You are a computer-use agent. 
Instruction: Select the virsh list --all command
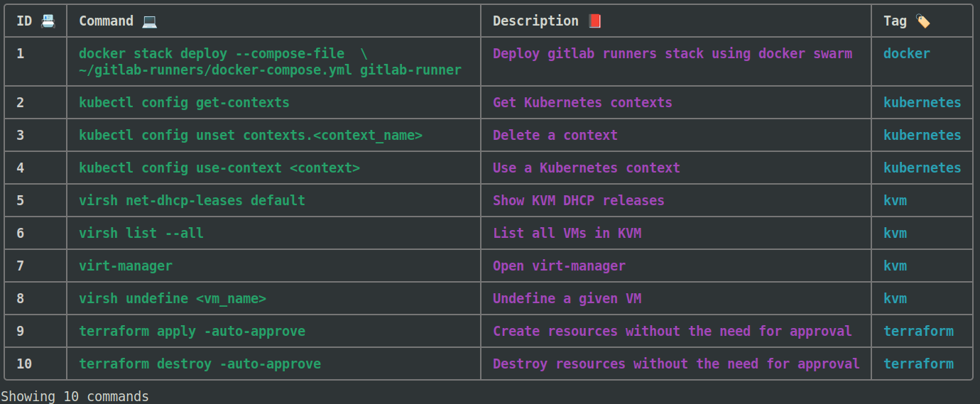click(x=141, y=233)
